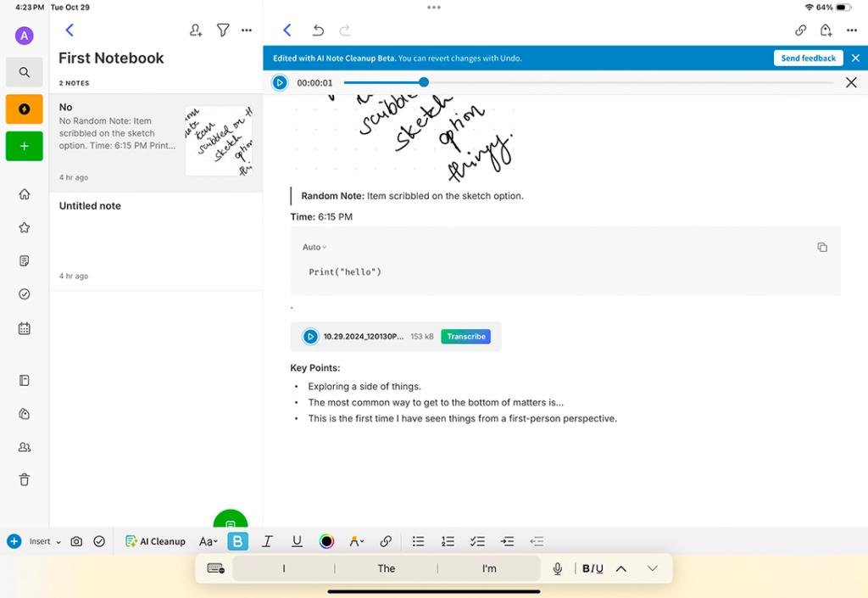Enable underline formatting
Viewport: 868px width, 598px height.
297,541
